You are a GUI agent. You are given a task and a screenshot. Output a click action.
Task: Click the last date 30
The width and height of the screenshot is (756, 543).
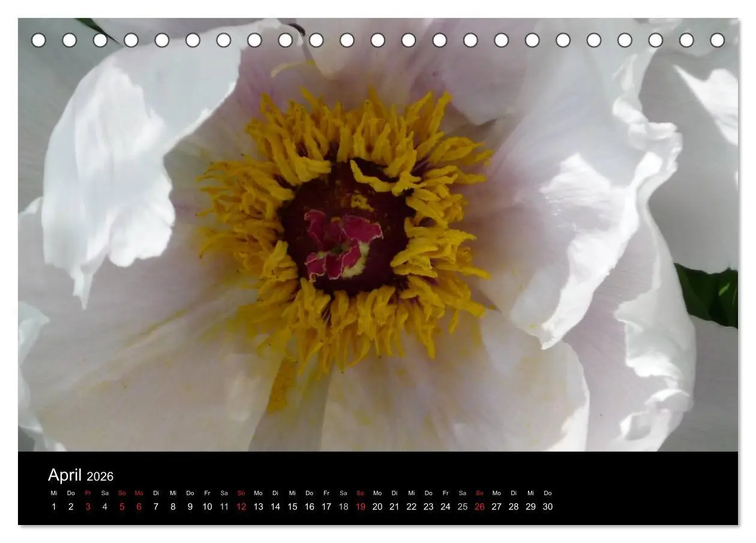548,507
